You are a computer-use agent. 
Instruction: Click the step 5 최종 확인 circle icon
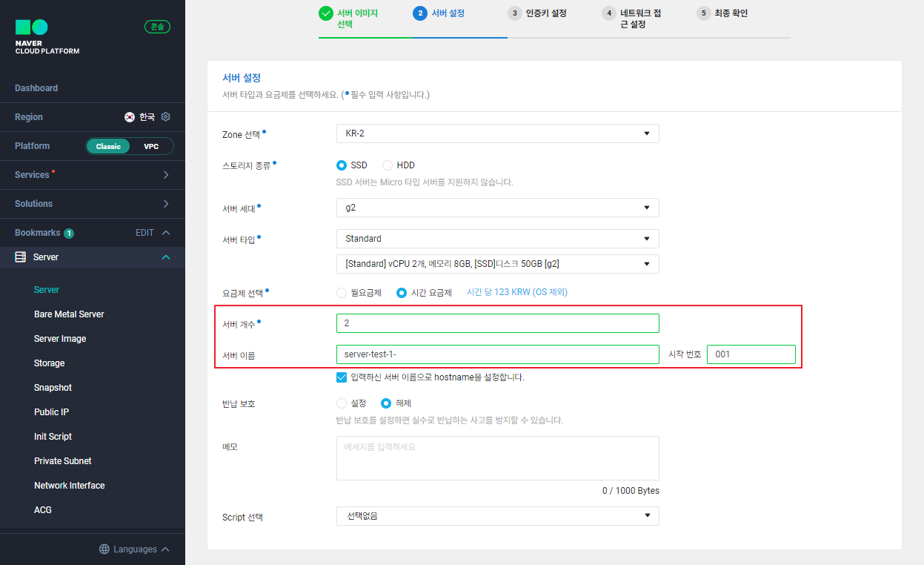(x=703, y=13)
